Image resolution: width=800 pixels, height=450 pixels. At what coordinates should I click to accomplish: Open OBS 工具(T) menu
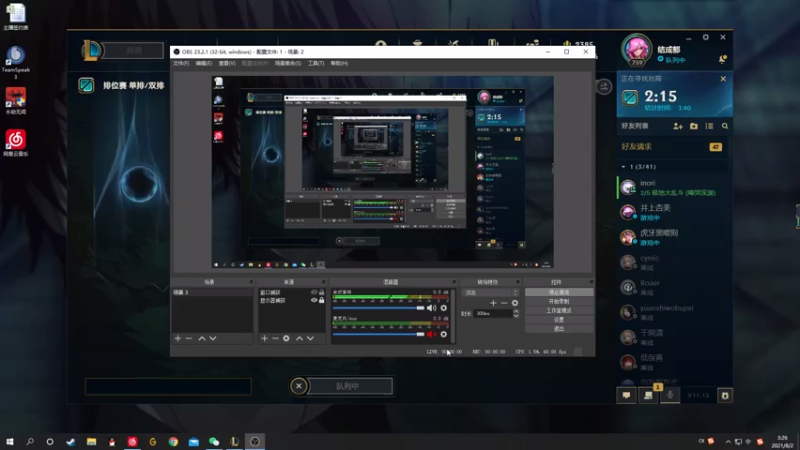(x=316, y=63)
